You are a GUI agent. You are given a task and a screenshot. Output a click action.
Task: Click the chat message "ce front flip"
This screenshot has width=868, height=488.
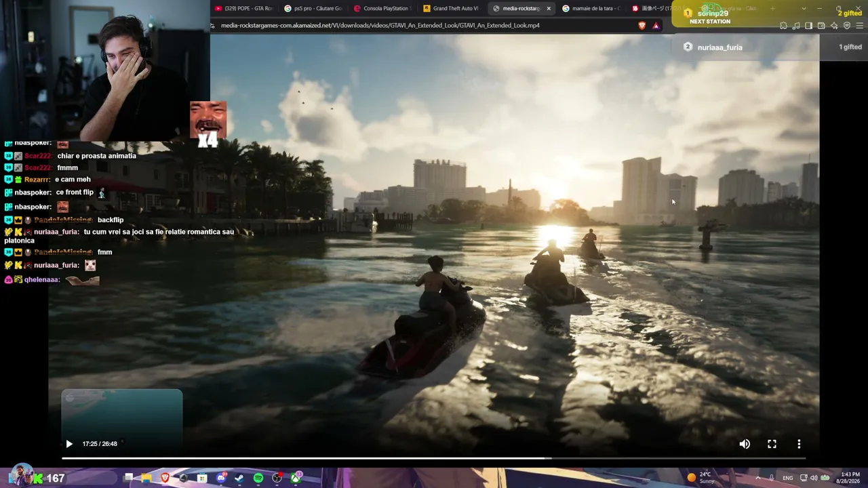[x=75, y=192]
